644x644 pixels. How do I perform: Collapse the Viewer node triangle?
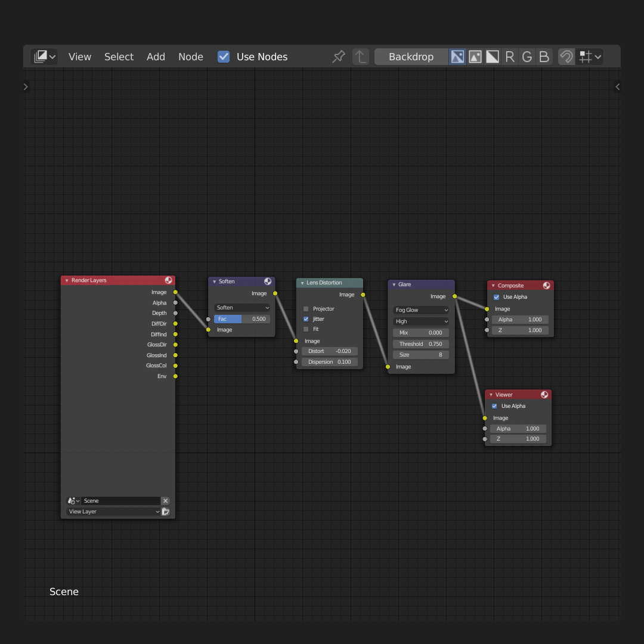[x=491, y=395]
